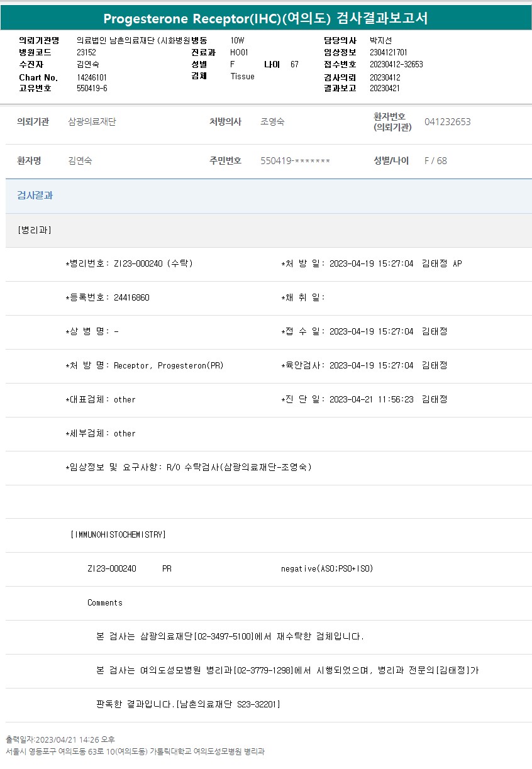Select the 접수번호 20230412-32653
This screenshot has width=532, height=769.
tap(396, 64)
